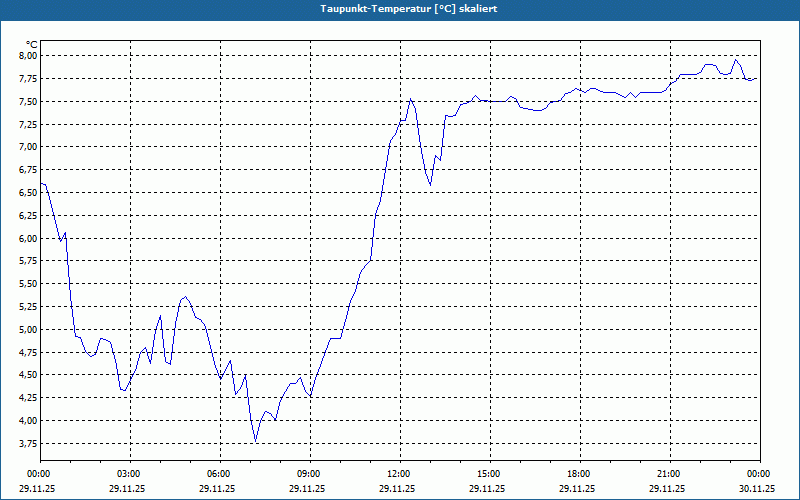The image size is (800, 500).
Task: Click the 6,75 y-axis label
Action: coord(29,170)
